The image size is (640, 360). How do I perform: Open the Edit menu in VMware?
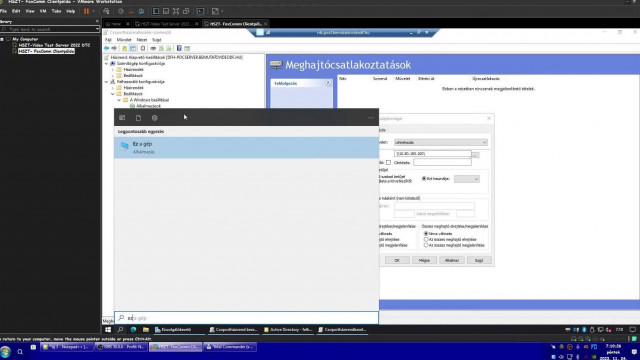[x=16, y=11]
